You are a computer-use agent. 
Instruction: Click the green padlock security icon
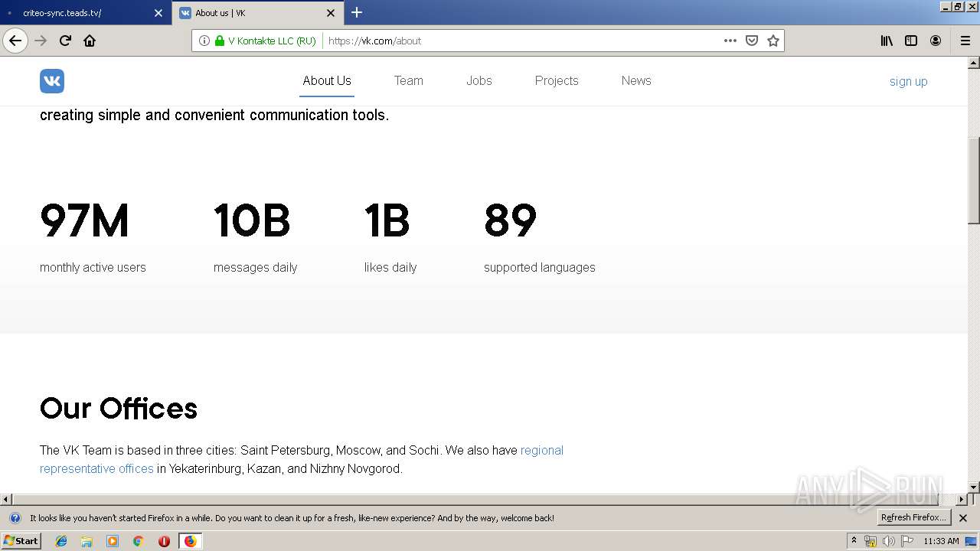pos(220,41)
